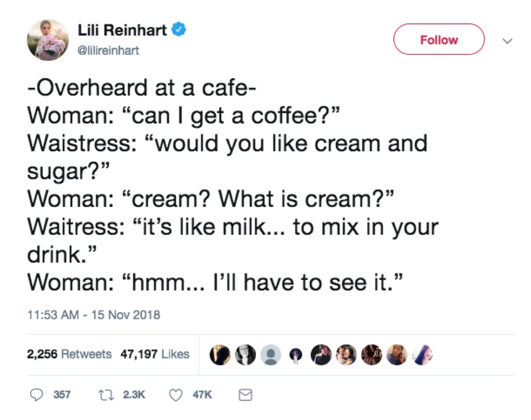Click Lili Reinhart's verified badge

[178, 28]
